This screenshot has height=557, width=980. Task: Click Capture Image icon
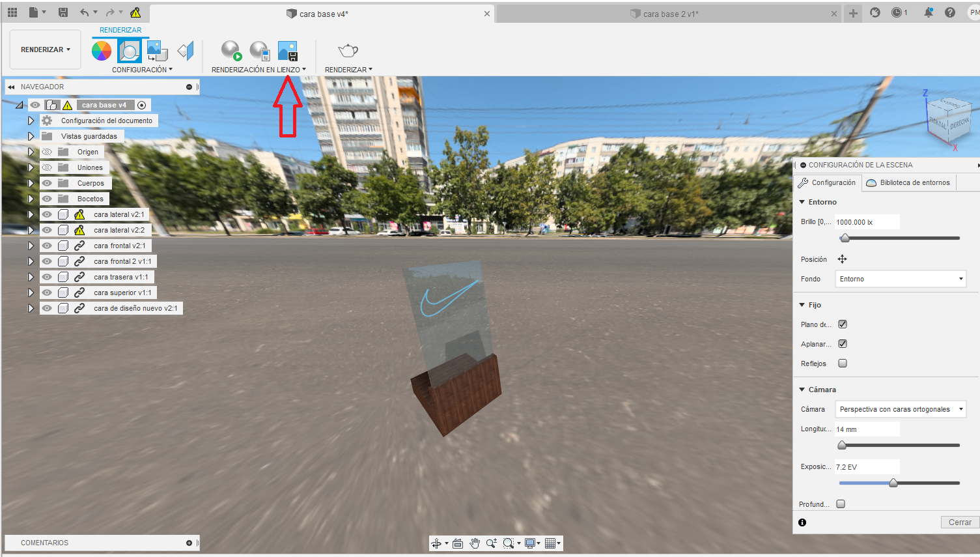click(288, 51)
